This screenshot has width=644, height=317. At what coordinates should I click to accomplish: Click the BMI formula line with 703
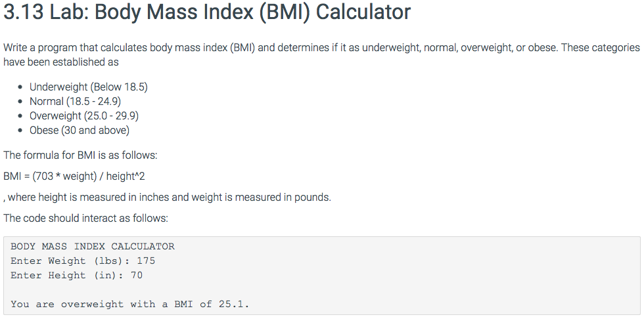click(74, 177)
